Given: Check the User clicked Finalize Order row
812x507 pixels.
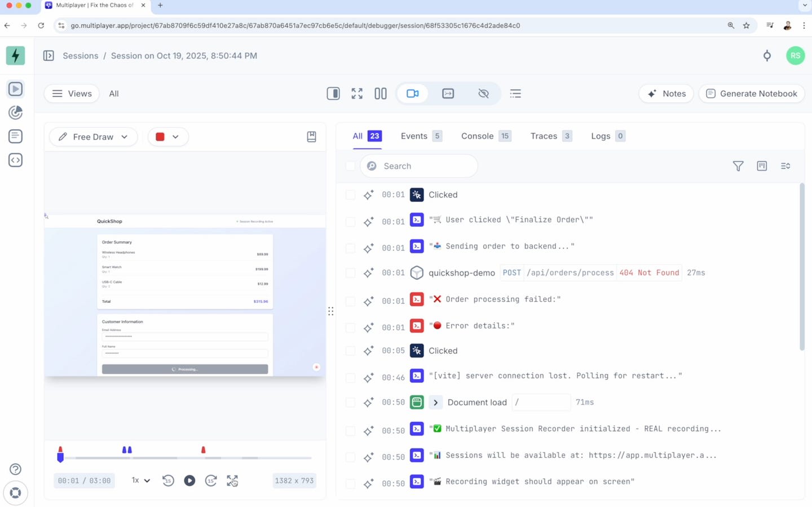Looking at the screenshot, I should click(350, 222).
